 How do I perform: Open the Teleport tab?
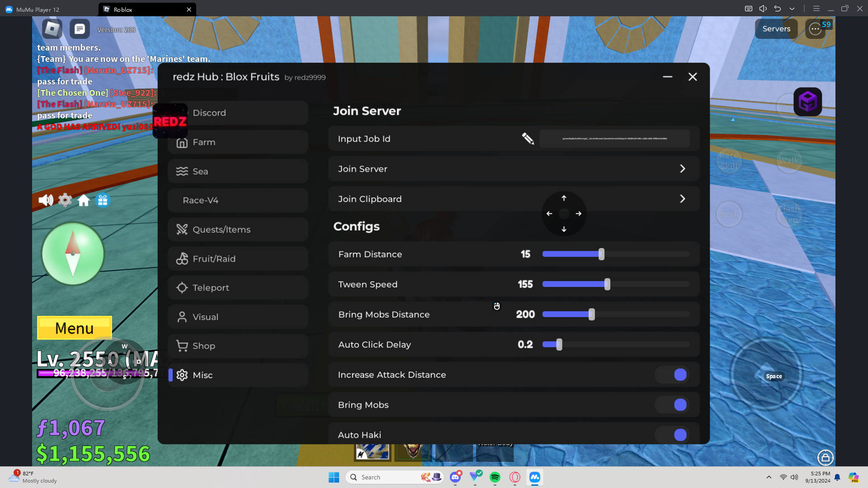(238, 288)
